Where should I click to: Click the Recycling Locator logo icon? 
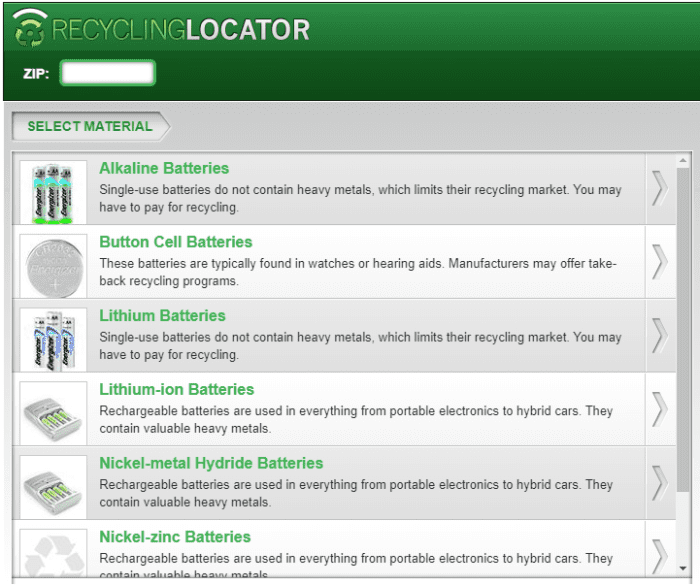[29, 28]
